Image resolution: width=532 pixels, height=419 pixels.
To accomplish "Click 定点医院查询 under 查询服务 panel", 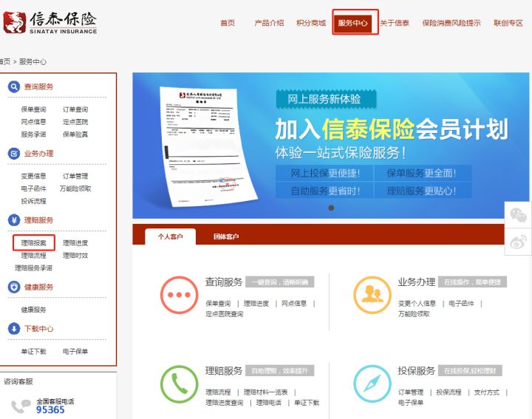I will (x=225, y=314).
